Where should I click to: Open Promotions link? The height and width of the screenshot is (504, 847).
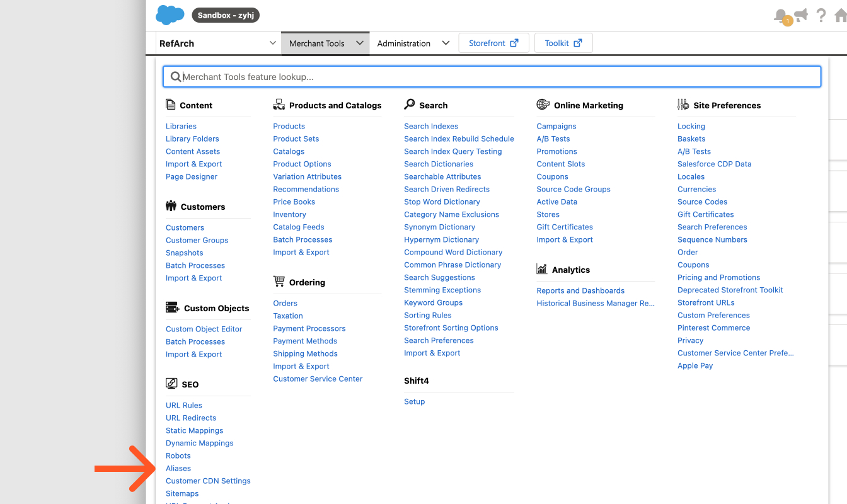[556, 151]
